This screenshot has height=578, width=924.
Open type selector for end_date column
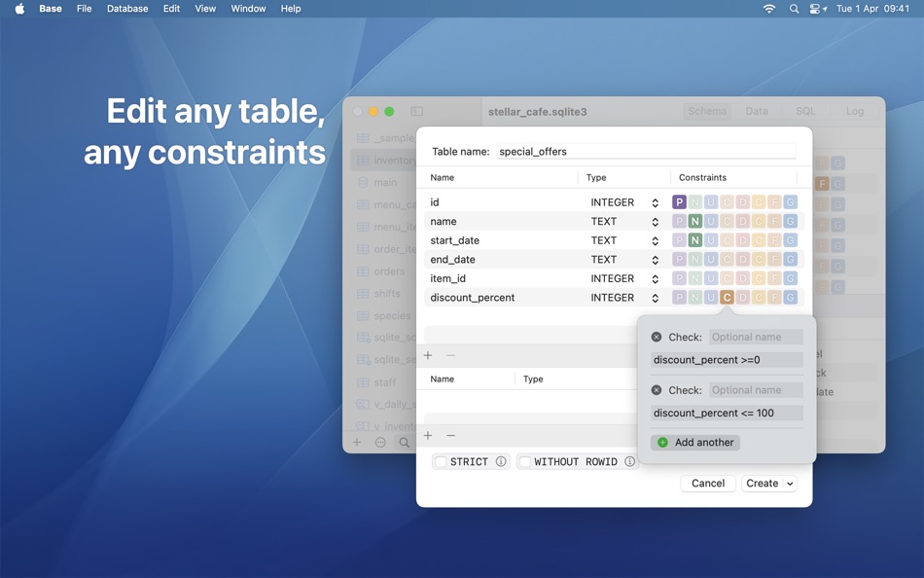tap(655, 260)
